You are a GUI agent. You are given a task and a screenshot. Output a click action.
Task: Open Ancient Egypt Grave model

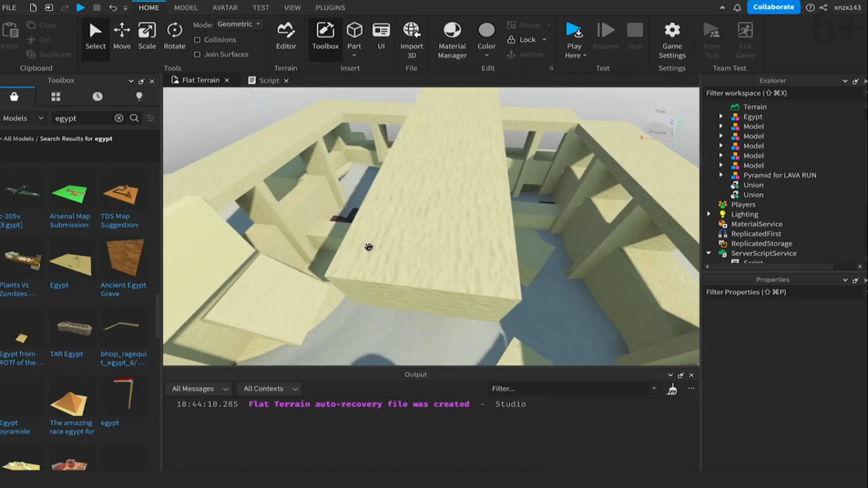(x=123, y=268)
